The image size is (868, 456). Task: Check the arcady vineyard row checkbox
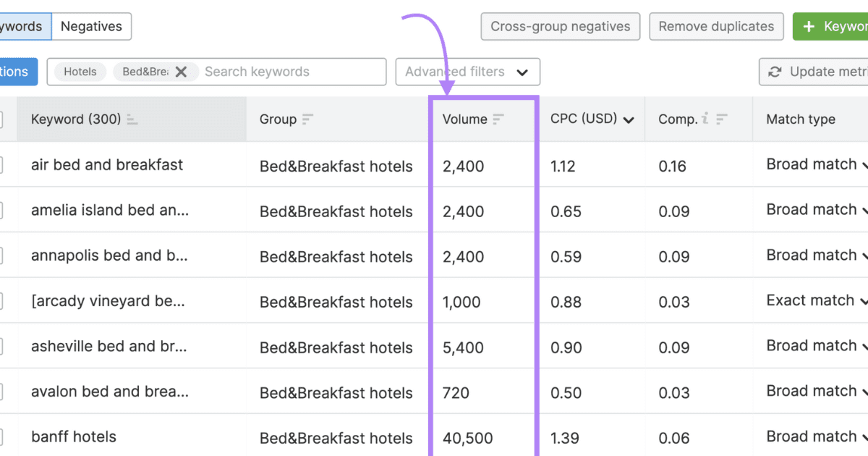pyautogui.click(x=0, y=301)
